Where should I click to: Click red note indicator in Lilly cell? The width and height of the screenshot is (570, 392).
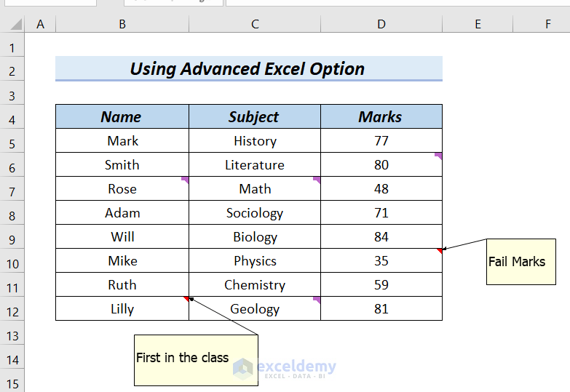pos(186,298)
